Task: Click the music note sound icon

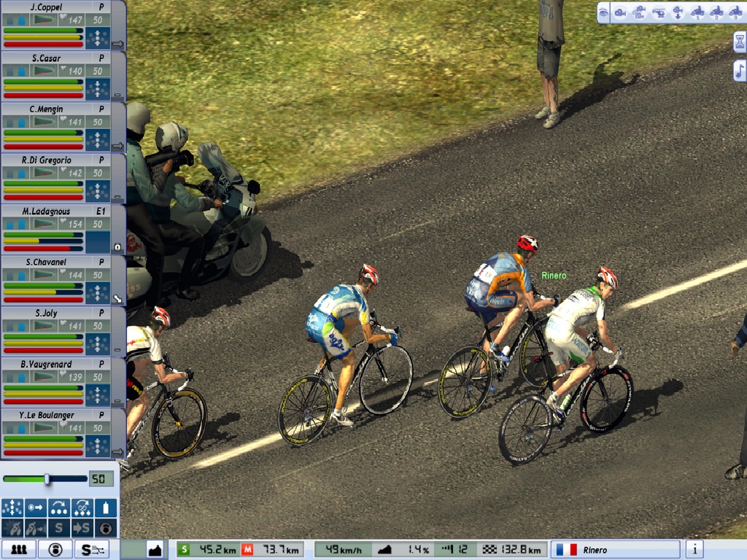Action: [739, 71]
